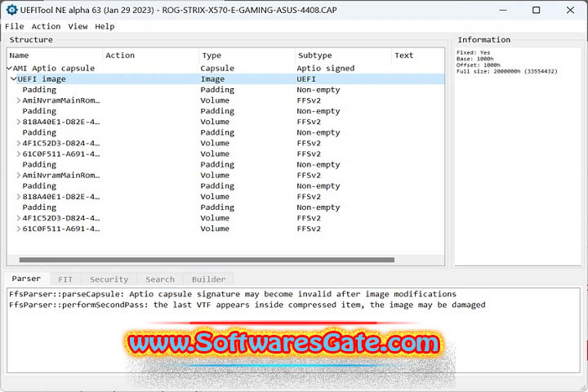This screenshot has height=392, width=588.
Task: Minimize the UEFITool window
Action: pyautogui.click(x=503, y=10)
